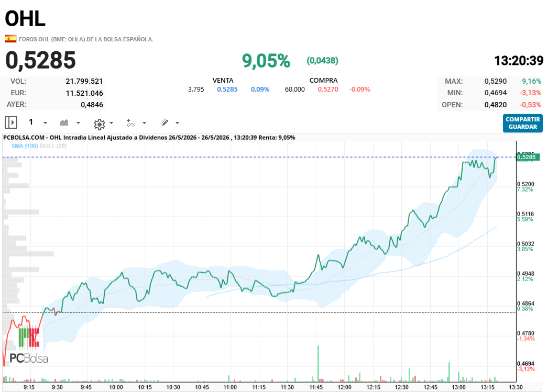
Task: Expand the chart type dropdown arrow
Action: pyautogui.click(x=78, y=123)
